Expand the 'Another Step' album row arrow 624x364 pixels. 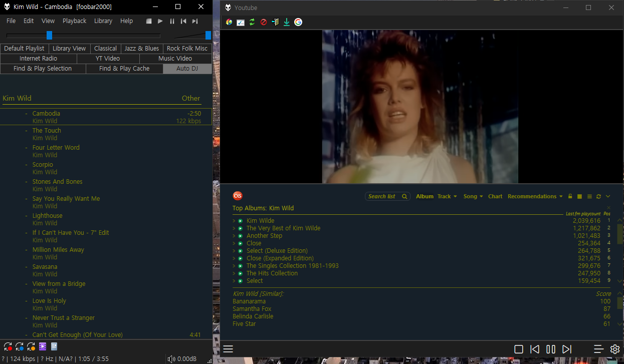234,236
